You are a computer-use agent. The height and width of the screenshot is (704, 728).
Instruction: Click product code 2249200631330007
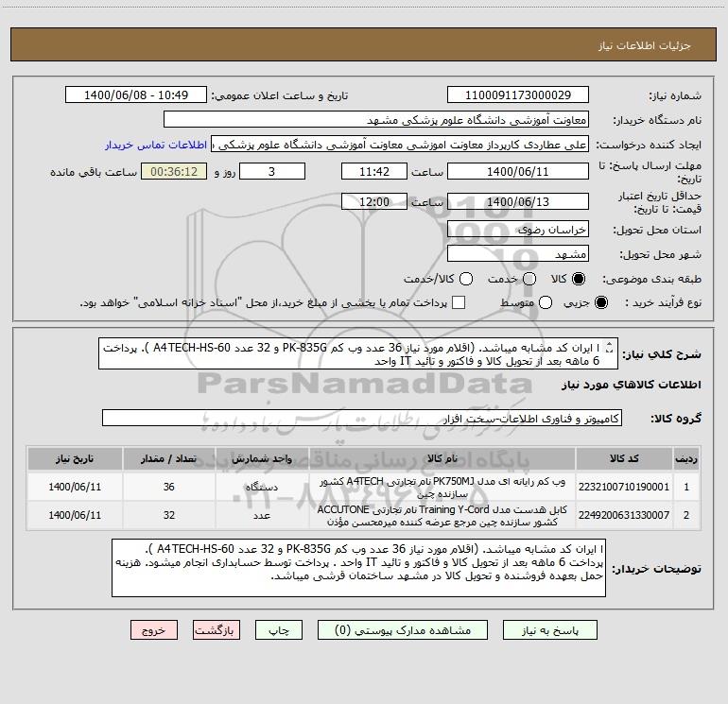(624, 515)
